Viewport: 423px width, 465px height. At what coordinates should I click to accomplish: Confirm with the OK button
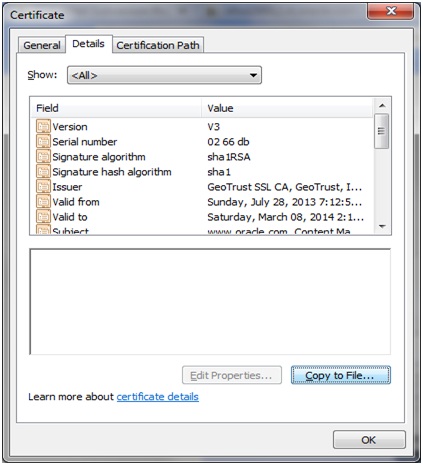[x=369, y=440]
